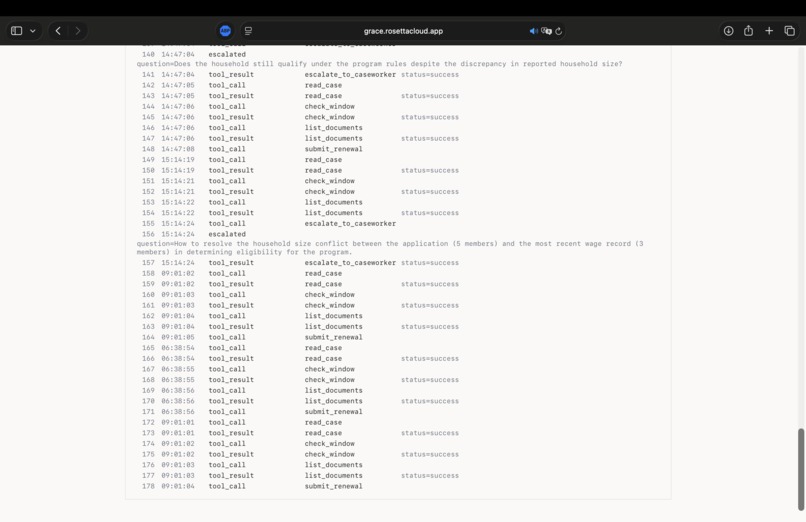Click line number 149
The height and width of the screenshot is (522, 806).
pyautogui.click(x=148, y=160)
